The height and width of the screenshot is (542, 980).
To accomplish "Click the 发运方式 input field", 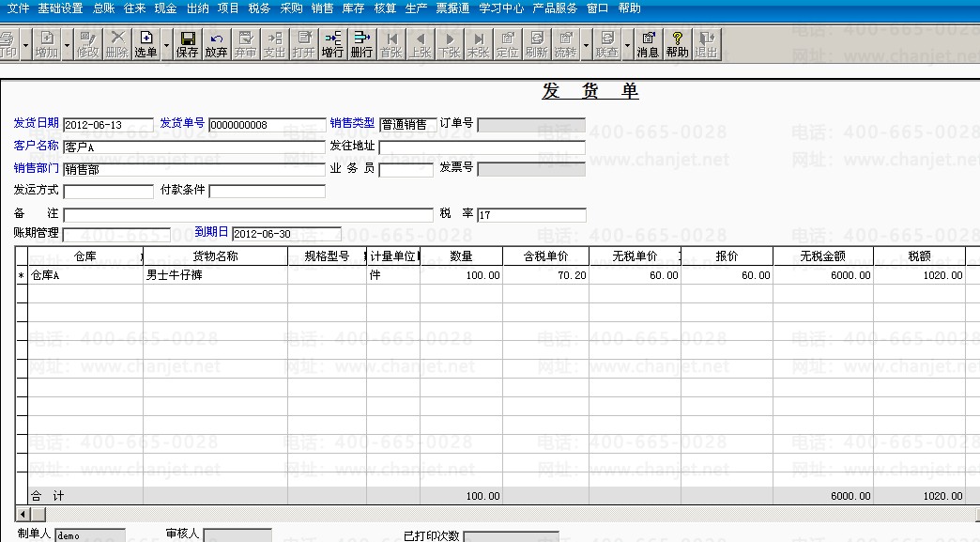I will pyautogui.click(x=108, y=192).
